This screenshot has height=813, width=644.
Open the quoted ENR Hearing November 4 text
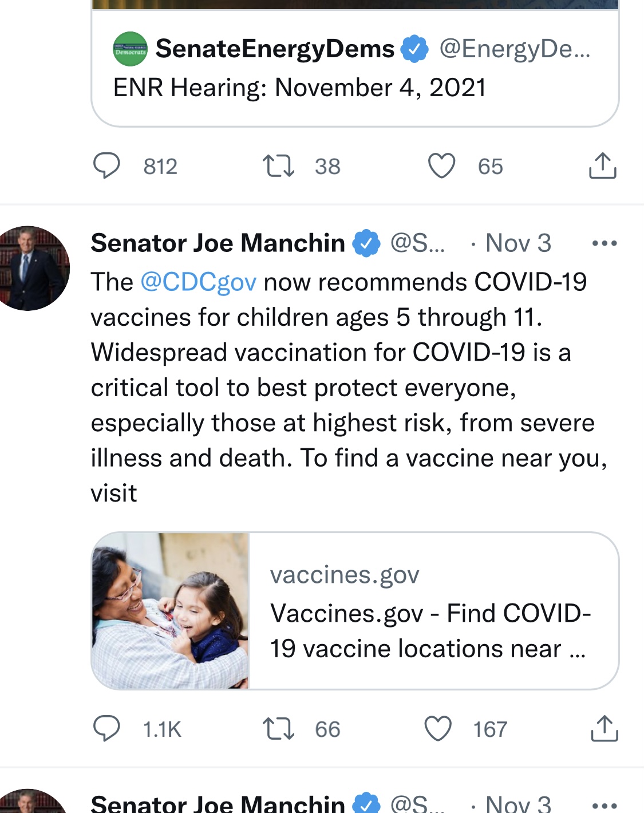299,88
